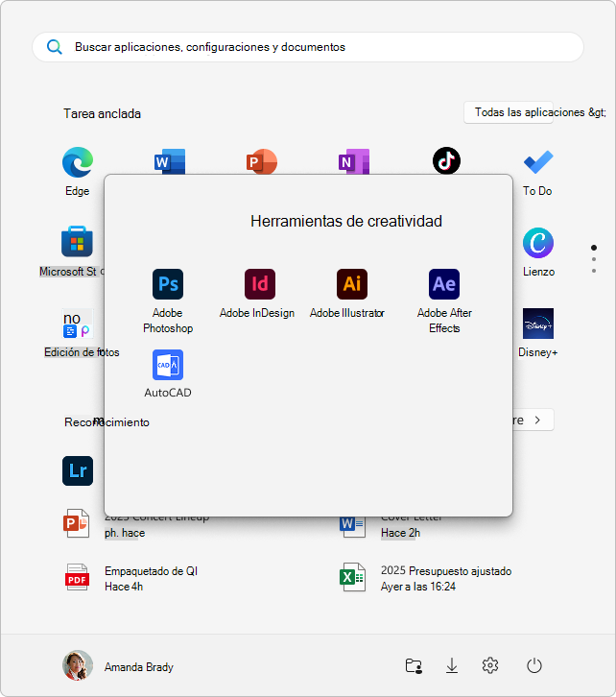
Task: Go to the second pinned page dot
Action: pos(594,259)
